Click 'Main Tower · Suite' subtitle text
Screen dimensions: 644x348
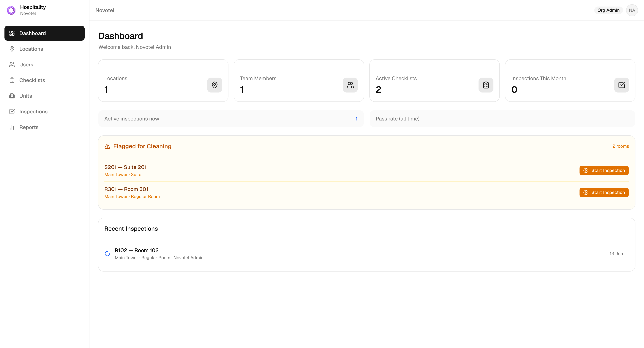123,175
